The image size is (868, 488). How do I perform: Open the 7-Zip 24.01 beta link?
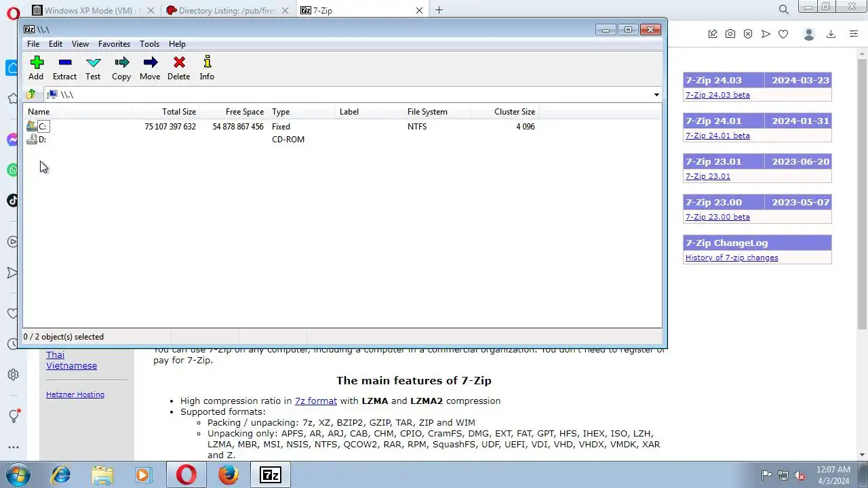pos(717,136)
